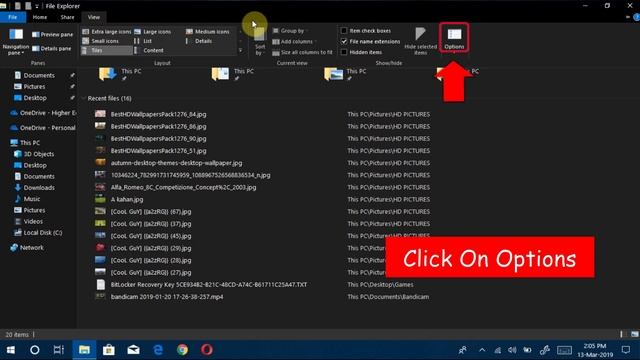Open Task View on taskbar
The image size is (640, 360).
pyautogui.click(x=59, y=350)
